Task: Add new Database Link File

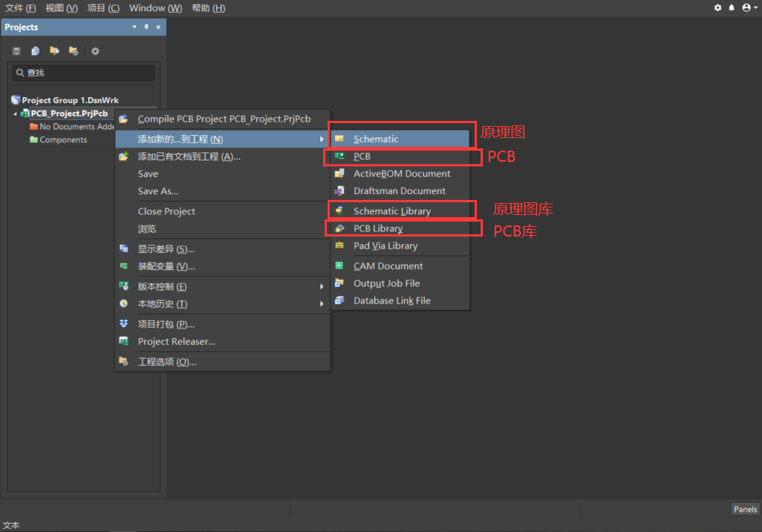Action: coord(400,301)
